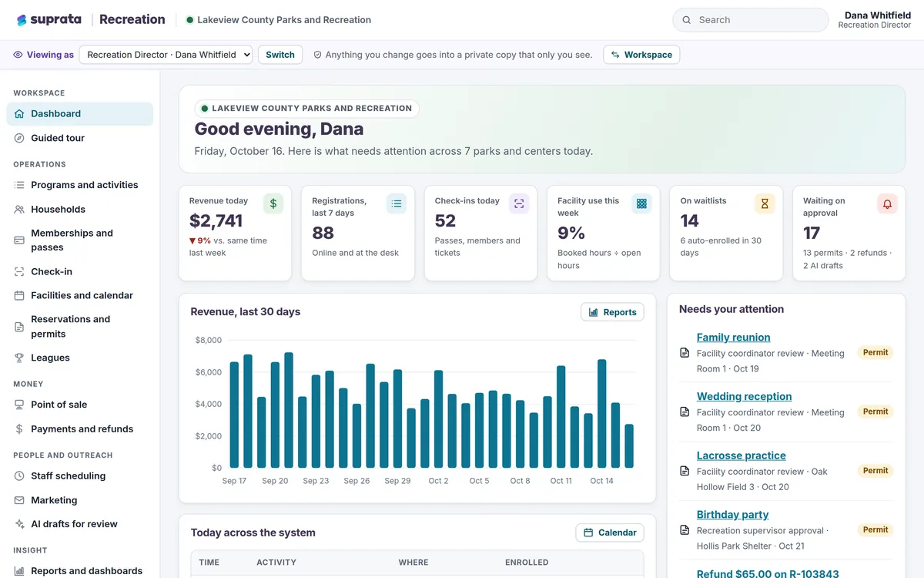Open the Family reunion permit link

click(733, 338)
